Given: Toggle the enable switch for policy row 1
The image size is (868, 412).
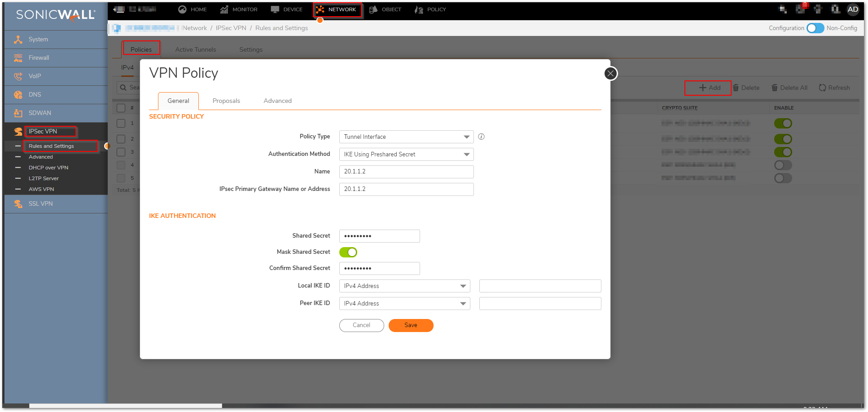Looking at the screenshot, I should (x=783, y=123).
